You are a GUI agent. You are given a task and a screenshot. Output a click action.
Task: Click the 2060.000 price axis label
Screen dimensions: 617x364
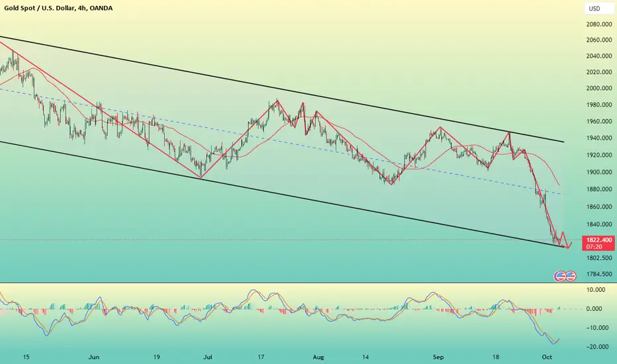click(x=599, y=40)
